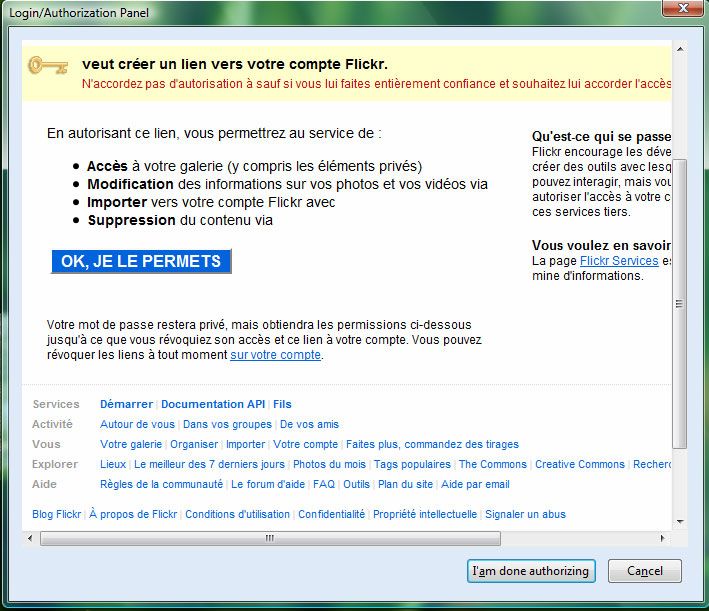
Task: Open the 'sur votre compte' link
Action: [x=275, y=355]
